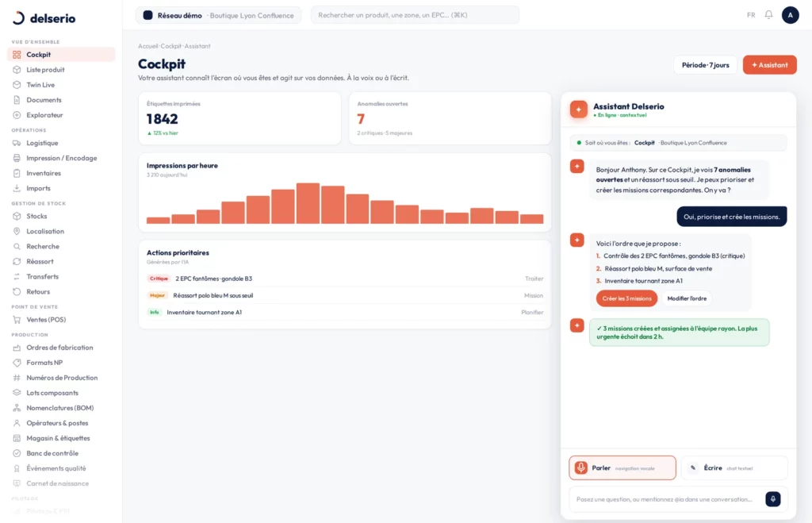Click the Ventes (POS) cart icon
The height and width of the screenshot is (523, 812).
tap(17, 320)
